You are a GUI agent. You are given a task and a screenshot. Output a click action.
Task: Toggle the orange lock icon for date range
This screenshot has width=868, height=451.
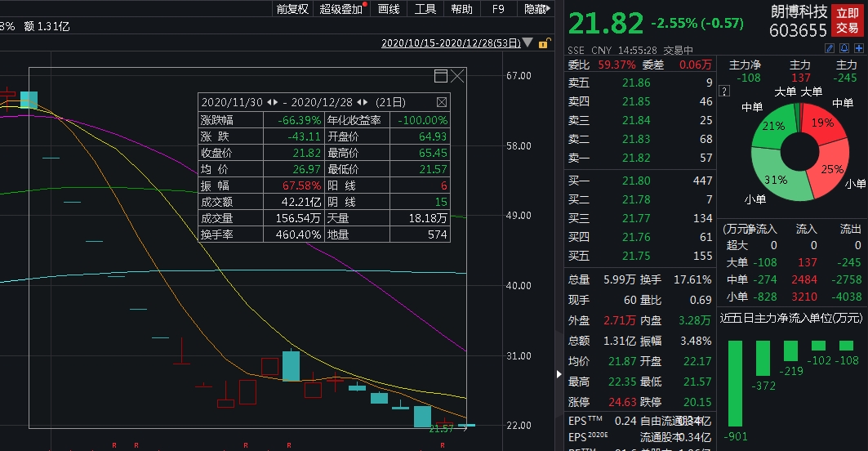tap(543, 42)
